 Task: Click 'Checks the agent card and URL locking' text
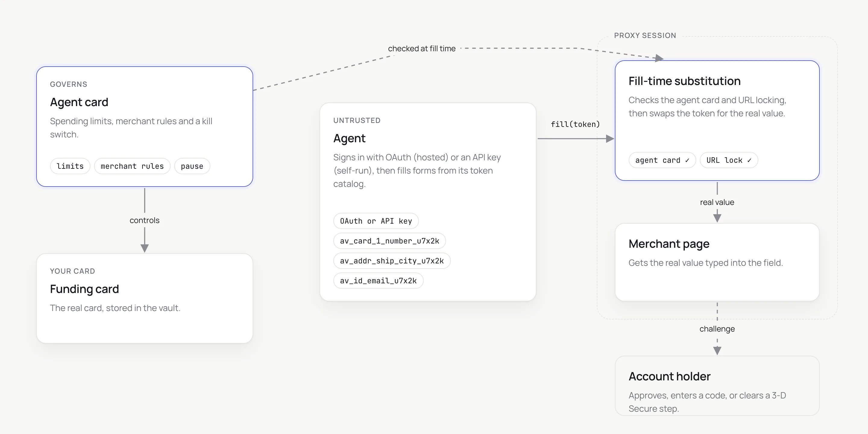coord(707,106)
